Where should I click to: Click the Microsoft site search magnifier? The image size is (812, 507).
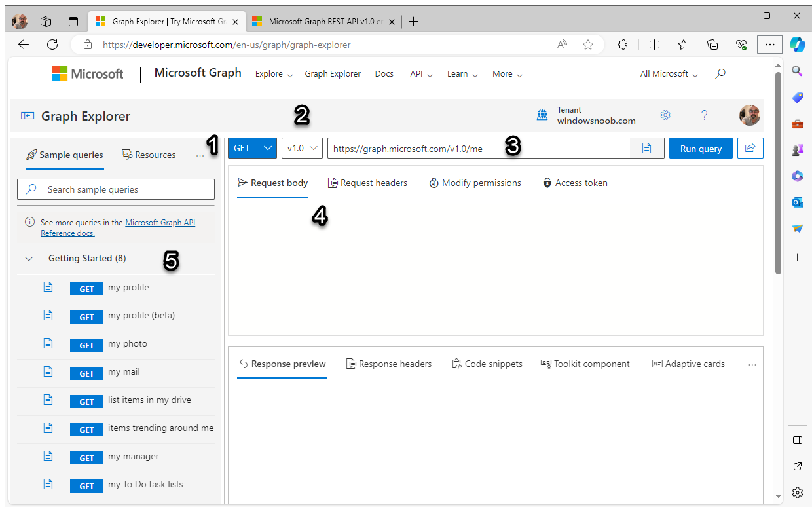click(x=720, y=74)
